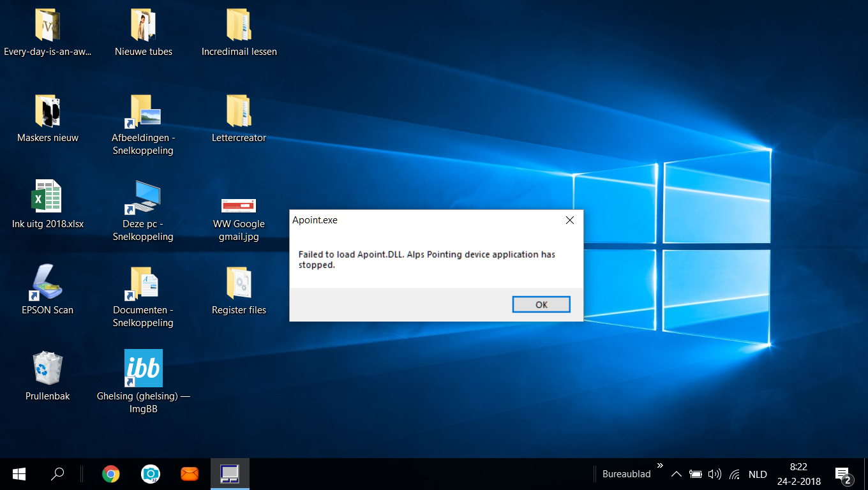This screenshot has width=868, height=490.
Task: Show hidden system tray icons
Action: (677, 474)
